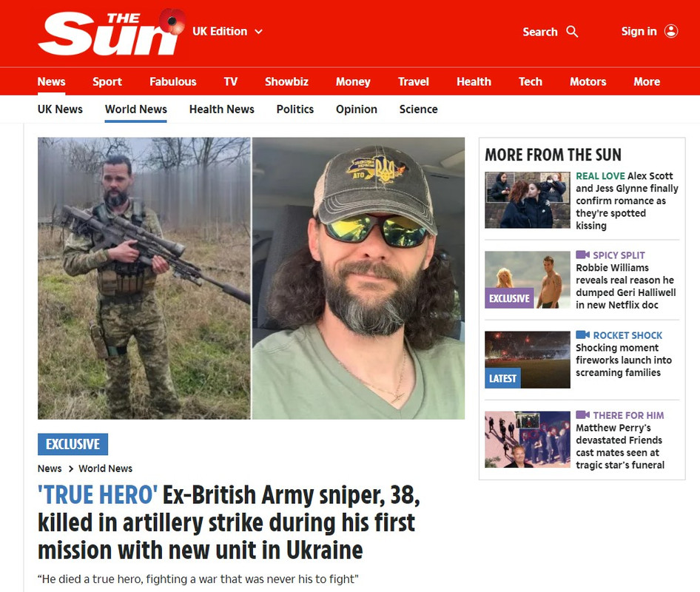Image resolution: width=700 pixels, height=592 pixels.
Task: Expand the UK Edition dropdown
Action: pyautogui.click(x=228, y=31)
